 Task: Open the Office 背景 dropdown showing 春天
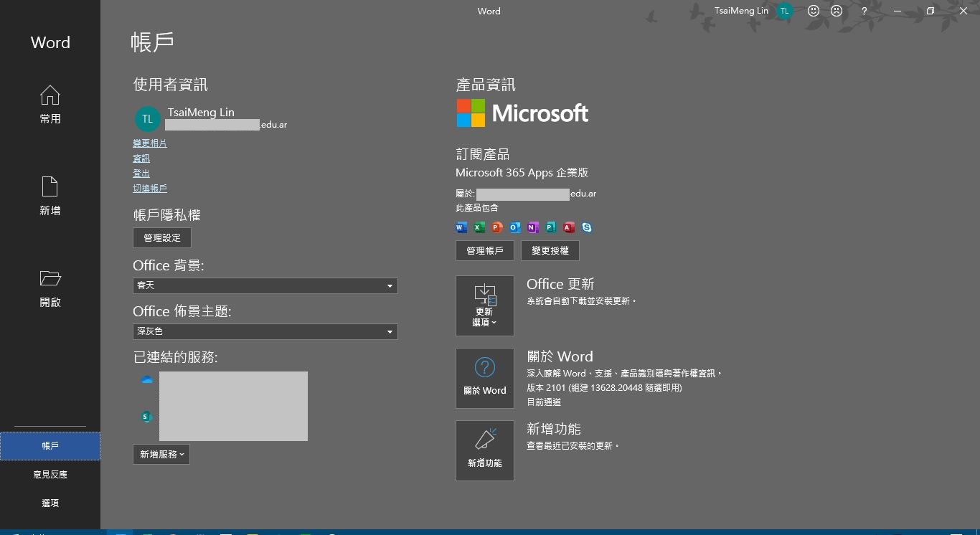click(265, 285)
